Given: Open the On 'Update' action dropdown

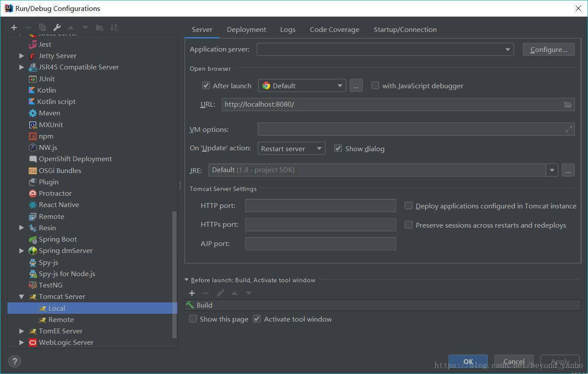Looking at the screenshot, I should point(292,149).
